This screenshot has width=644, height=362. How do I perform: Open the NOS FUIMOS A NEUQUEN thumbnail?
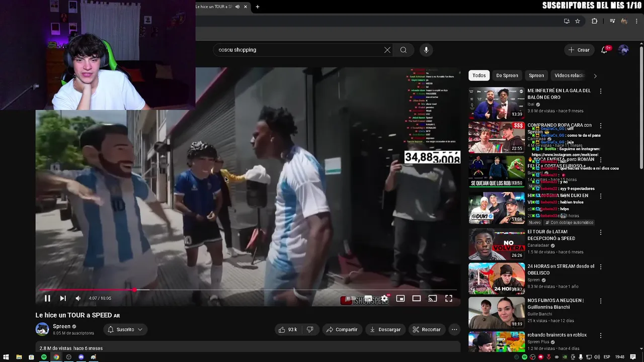click(x=497, y=313)
